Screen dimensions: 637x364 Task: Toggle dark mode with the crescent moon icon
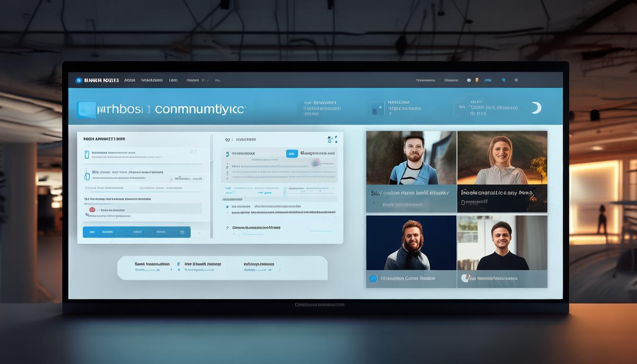coord(536,108)
